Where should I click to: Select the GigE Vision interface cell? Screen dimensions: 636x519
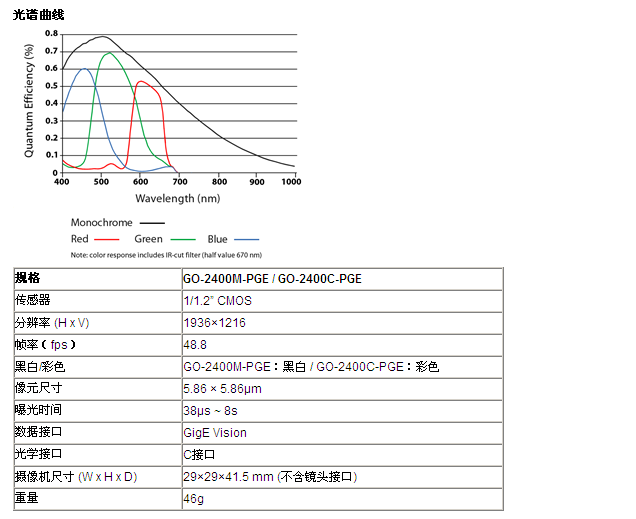[215, 433]
